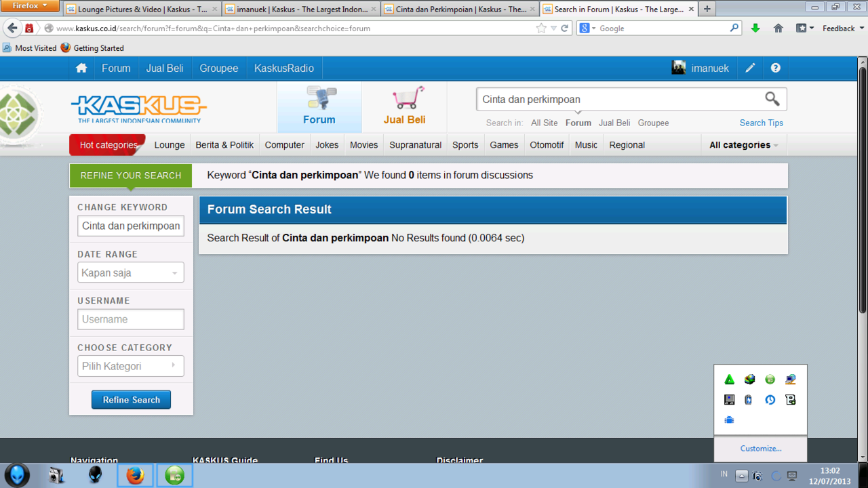
Task: Open Getting Started bookmark
Action: [x=92, y=48]
